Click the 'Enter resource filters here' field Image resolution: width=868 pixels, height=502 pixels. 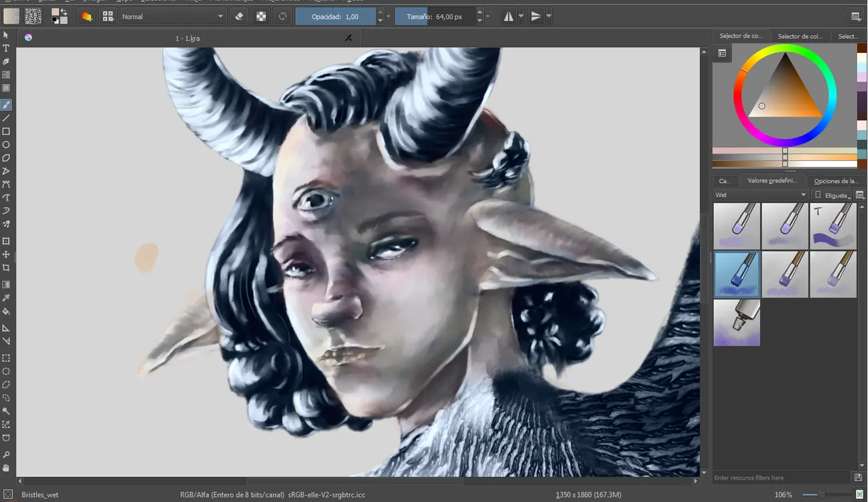(x=782, y=478)
